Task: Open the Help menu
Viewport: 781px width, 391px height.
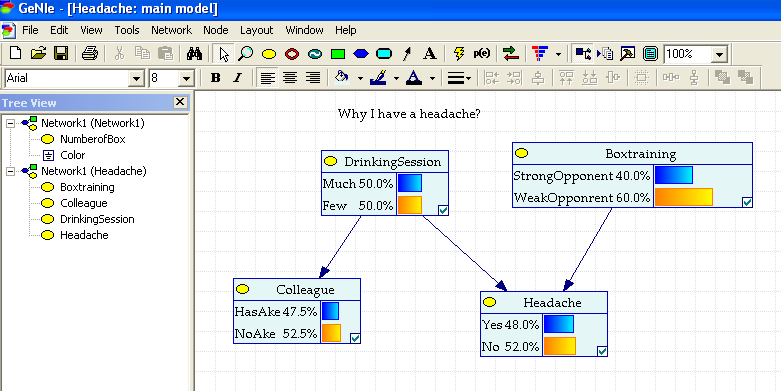Action: click(x=346, y=30)
